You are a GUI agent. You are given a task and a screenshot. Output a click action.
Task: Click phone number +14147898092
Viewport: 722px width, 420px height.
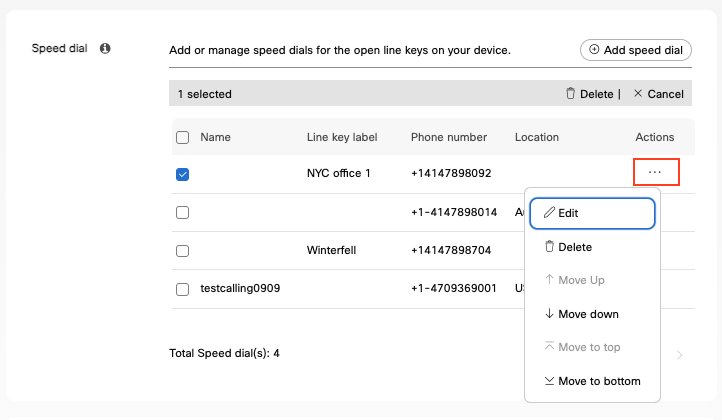point(451,173)
